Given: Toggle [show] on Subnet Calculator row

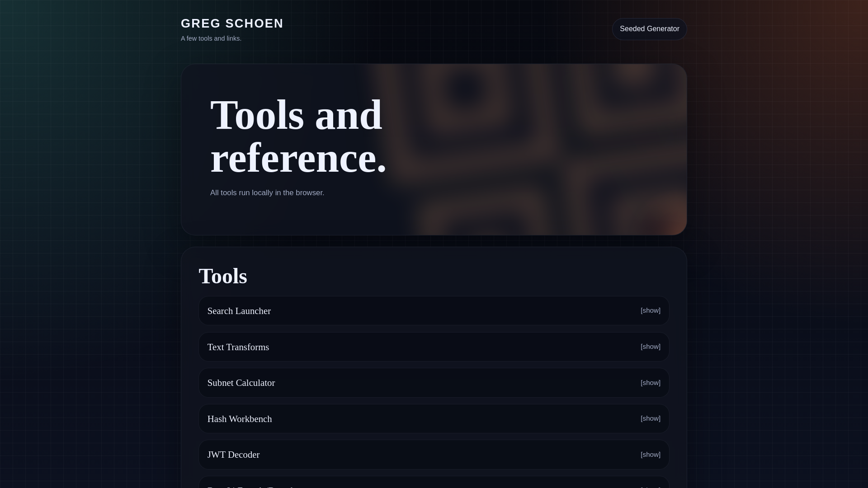Looking at the screenshot, I should click(x=650, y=383).
